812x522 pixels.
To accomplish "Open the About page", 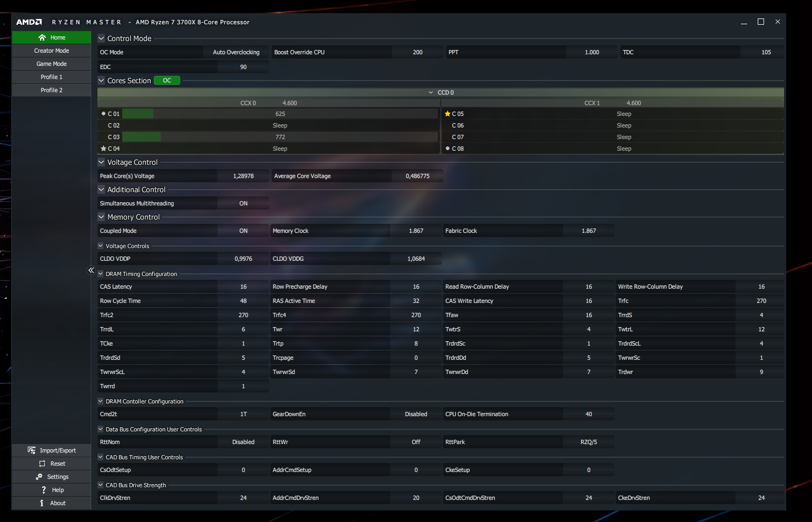I will pos(52,503).
